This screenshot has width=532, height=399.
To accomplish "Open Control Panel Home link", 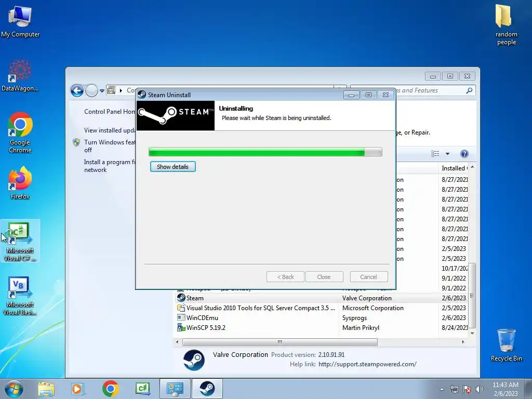I will (110, 112).
